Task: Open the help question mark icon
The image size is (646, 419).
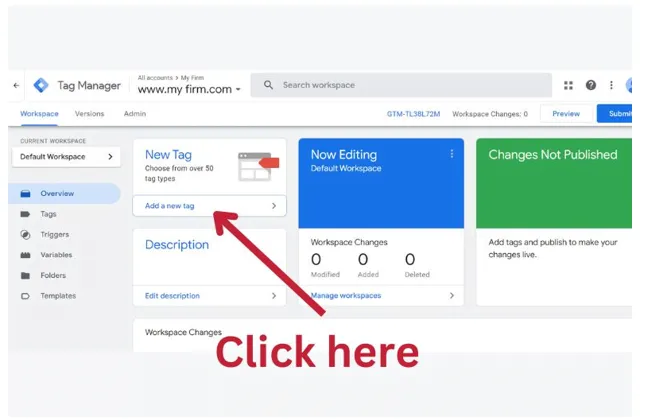Action: coord(590,85)
